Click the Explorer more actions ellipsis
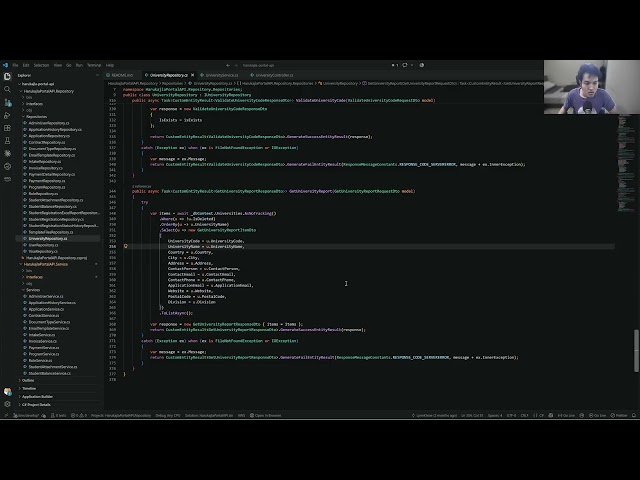 pyautogui.click(x=97, y=75)
